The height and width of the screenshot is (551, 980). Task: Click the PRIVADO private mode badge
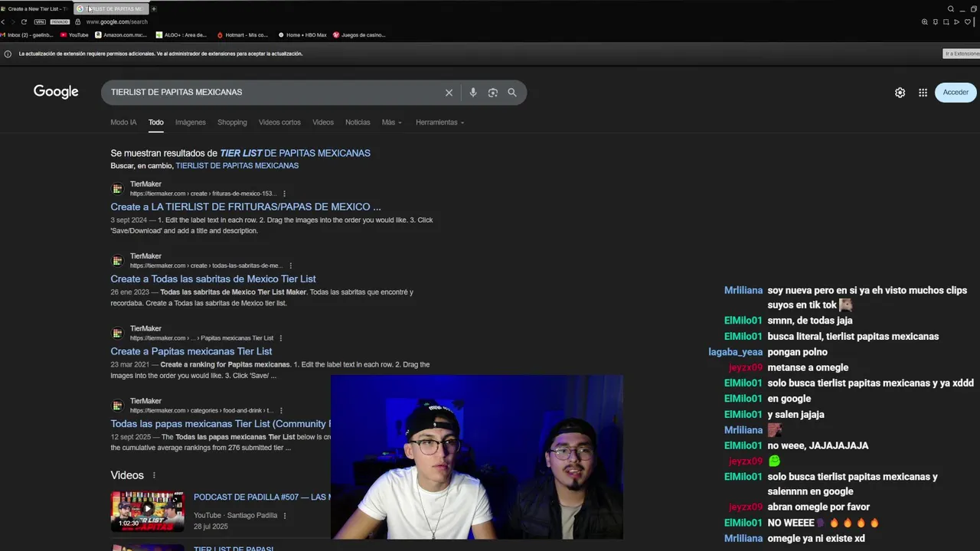[x=59, y=22]
